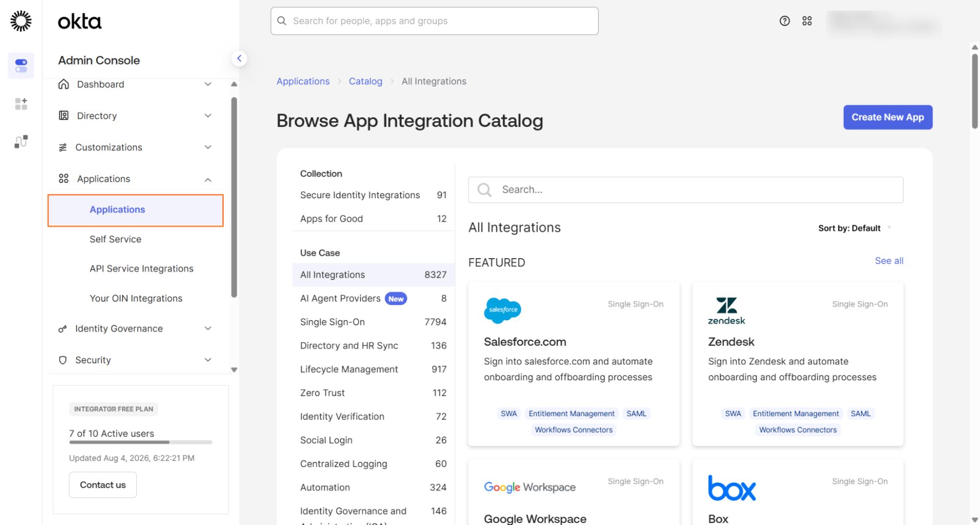Image resolution: width=980 pixels, height=525 pixels.
Task: Go to Applications breadcrumb link
Action: point(303,81)
